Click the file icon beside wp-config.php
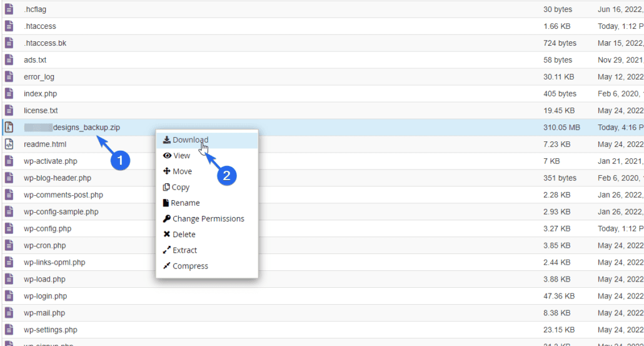The height and width of the screenshot is (346, 644). click(x=9, y=228)
